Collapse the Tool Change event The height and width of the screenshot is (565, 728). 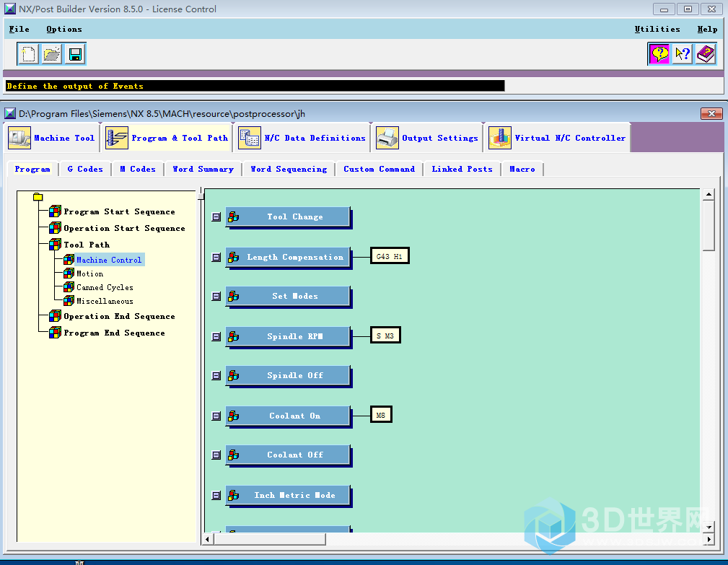[216, 216]
